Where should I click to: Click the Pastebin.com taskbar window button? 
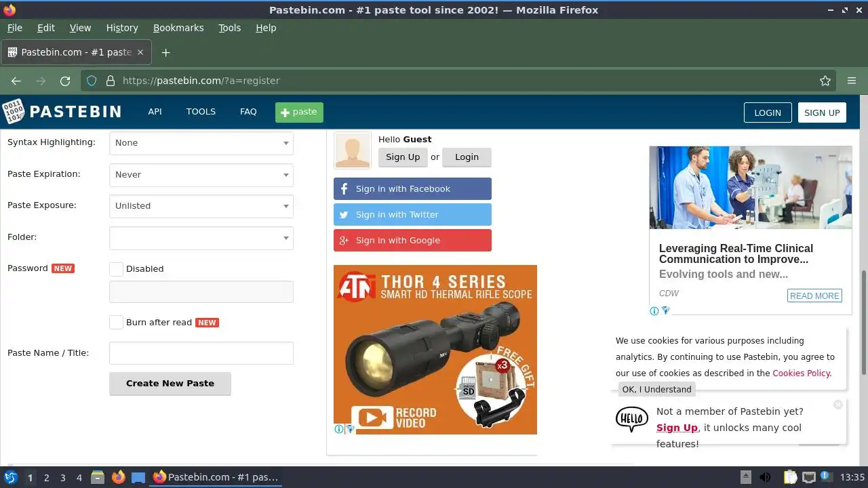point(216,477)
